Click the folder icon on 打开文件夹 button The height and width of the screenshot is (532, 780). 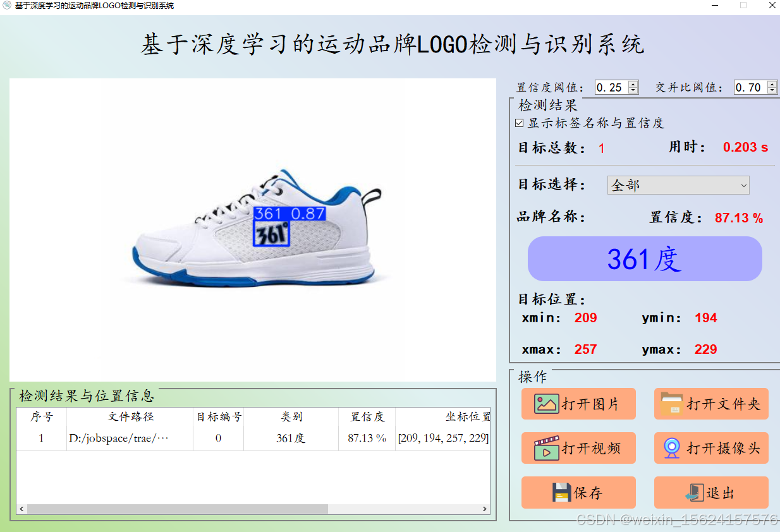click(672, 404)
